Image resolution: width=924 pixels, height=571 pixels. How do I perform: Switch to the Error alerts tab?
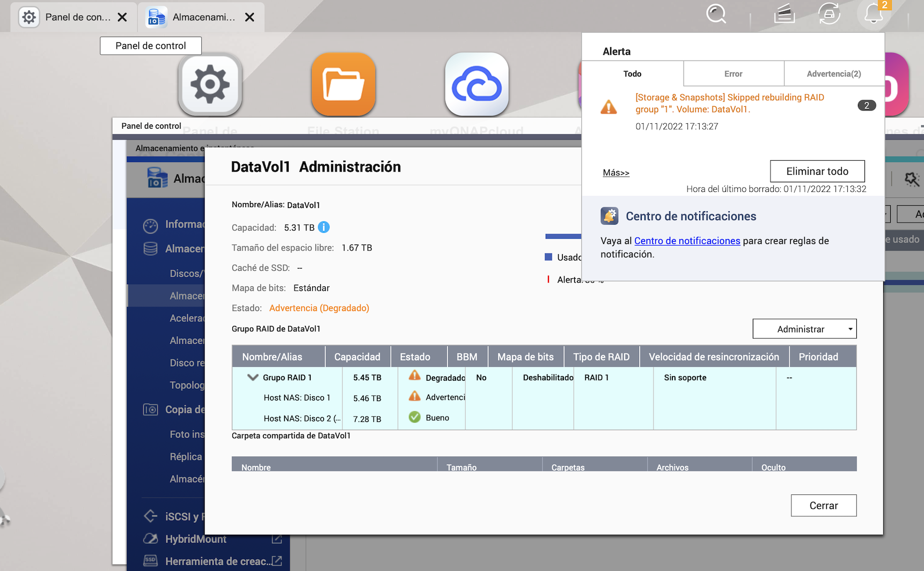[733, 74]
